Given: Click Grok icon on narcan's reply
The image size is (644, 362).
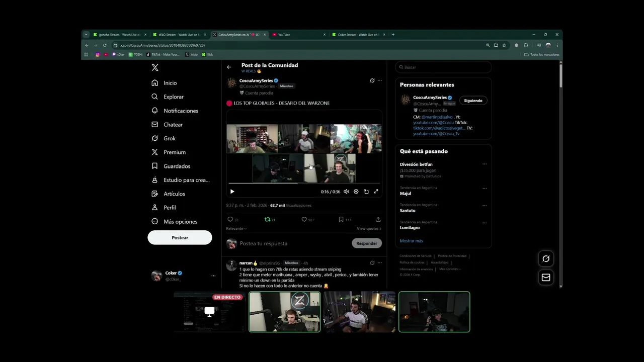Looking at the screenshot, I should (372, 262).
